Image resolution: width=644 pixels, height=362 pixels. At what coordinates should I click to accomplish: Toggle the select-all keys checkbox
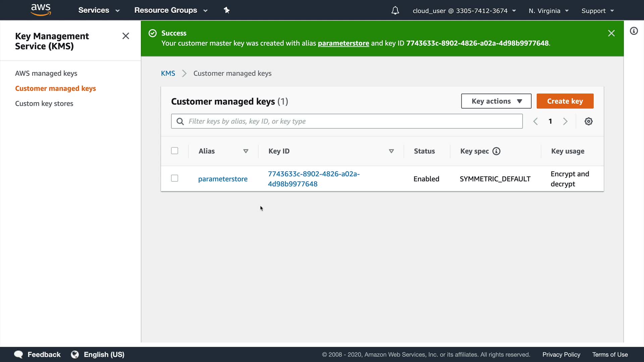[x=174, y=151]
